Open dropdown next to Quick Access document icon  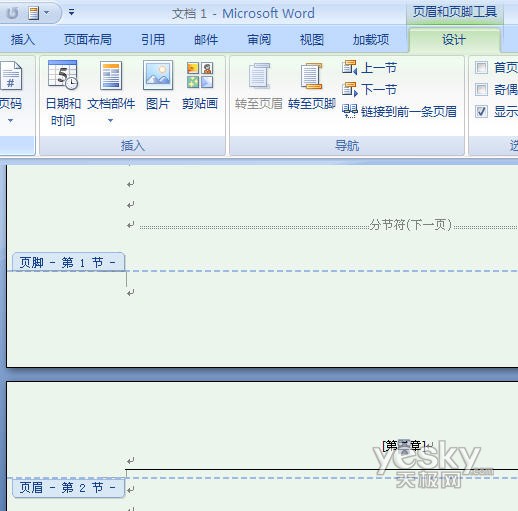click(x=47, y=13)
